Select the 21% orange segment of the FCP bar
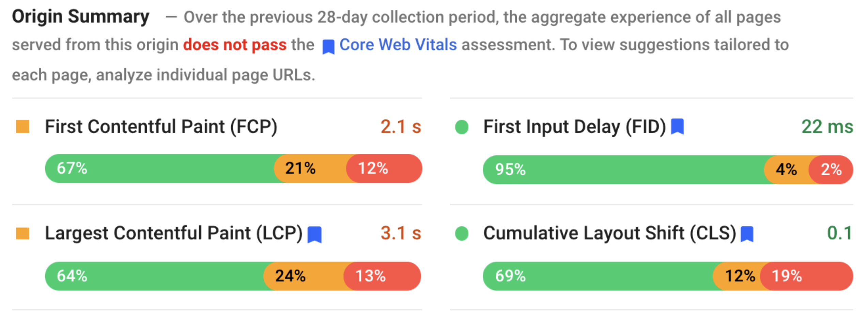Image resolution: width=868 pixels, height=319 pixels. click(x=311, y=168)
